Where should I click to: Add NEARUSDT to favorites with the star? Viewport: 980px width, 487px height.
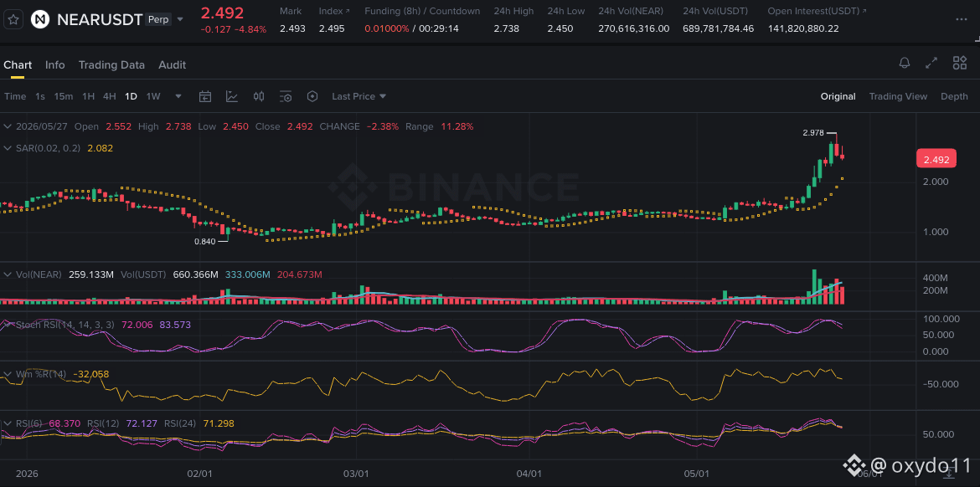click(x=14, y=19)
